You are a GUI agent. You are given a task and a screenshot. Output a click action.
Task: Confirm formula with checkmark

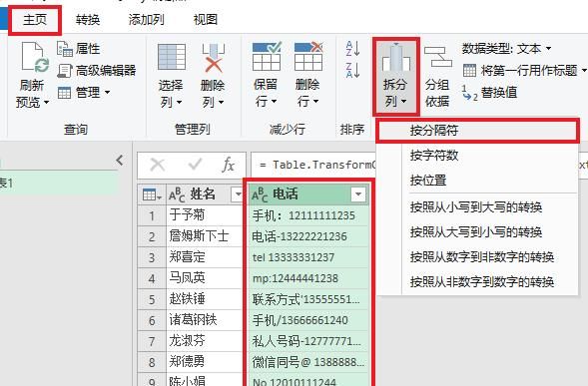pos(195,165)
